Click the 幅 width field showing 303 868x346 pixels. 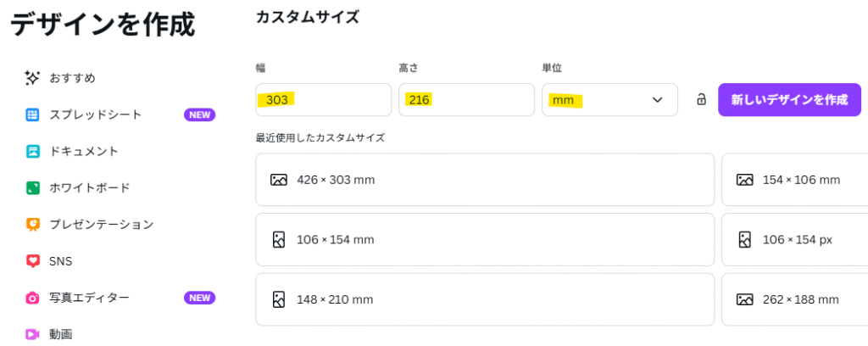(x=323, y=100)
